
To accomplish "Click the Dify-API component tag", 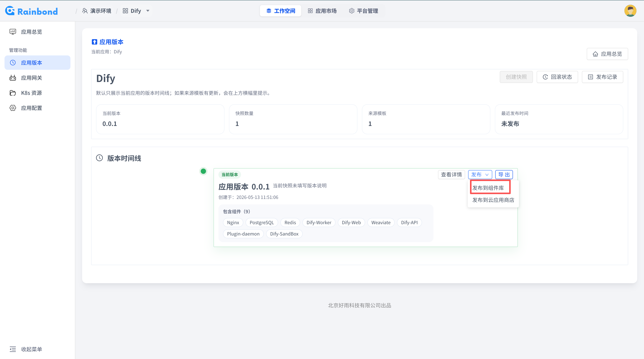I will pos(409,222).
